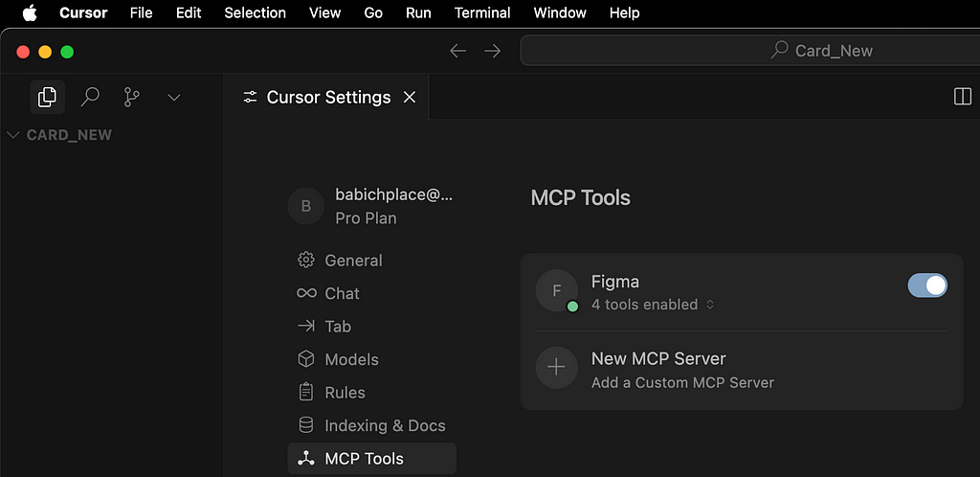The height and width of the screenshot is (477, 980).
Task: Click the Indexing database icon
Action: [x=305, y=425]
